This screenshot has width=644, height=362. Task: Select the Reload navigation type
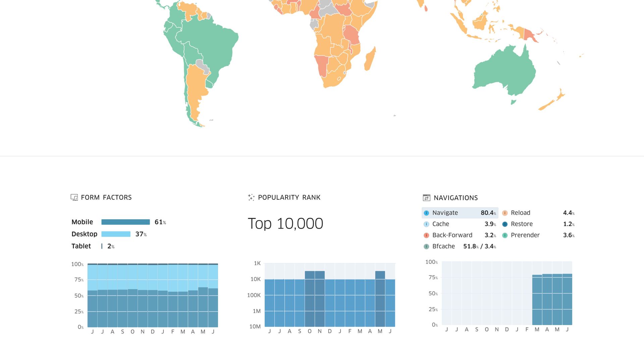538,213
